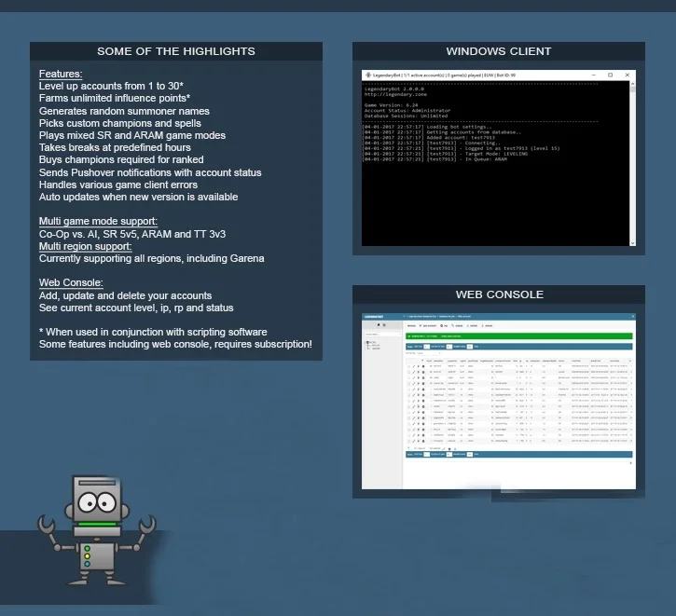Click the 'WINDOWS CLIENT' panel title

coord(499,51)
